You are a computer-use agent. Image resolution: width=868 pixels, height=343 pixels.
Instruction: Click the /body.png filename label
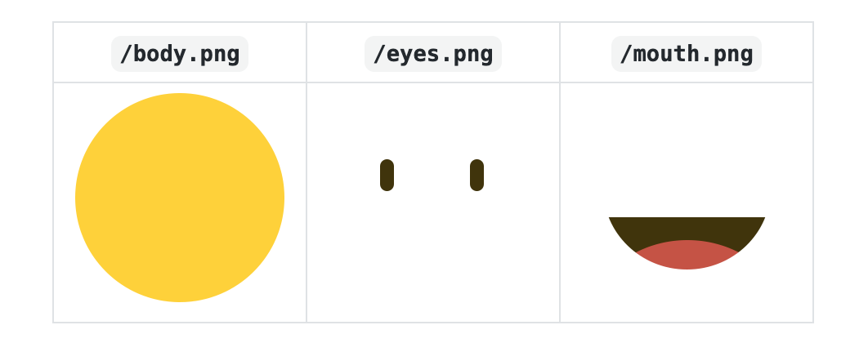(180, 54)
